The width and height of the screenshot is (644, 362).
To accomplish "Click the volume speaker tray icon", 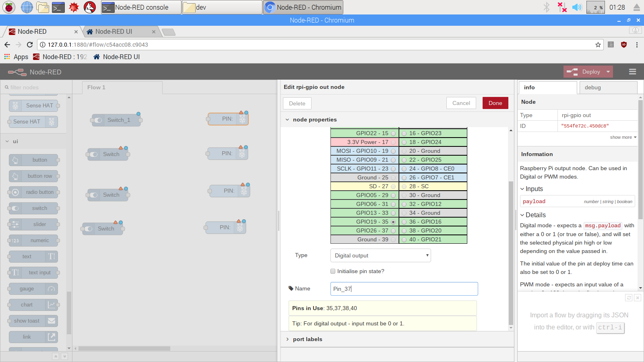I will click(x=577, y=7).
